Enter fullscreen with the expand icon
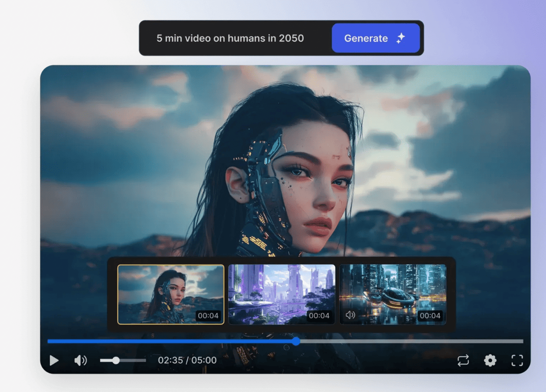The width and height of the screenshot is (546, 392). 517,360
